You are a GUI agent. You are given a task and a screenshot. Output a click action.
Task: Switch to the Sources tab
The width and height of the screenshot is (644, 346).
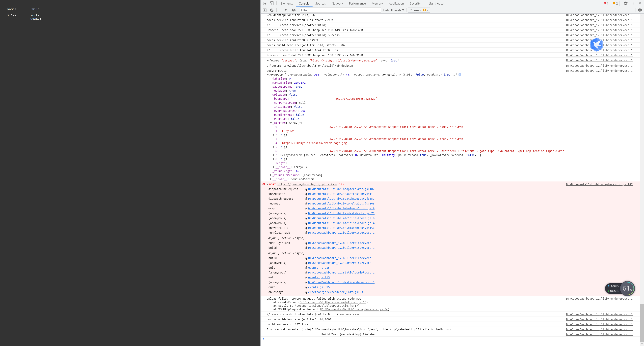[320, 3]
